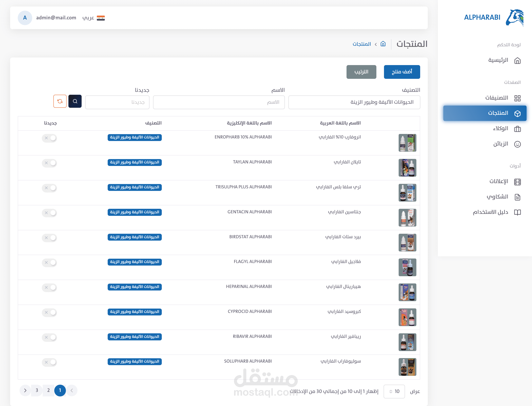Toggle جديدنا switch for RIBAVIR ALPHARABI
Image resolution: width=532 pixels, height=406 pixels.
pyautogui.click(x=49, y=337)
